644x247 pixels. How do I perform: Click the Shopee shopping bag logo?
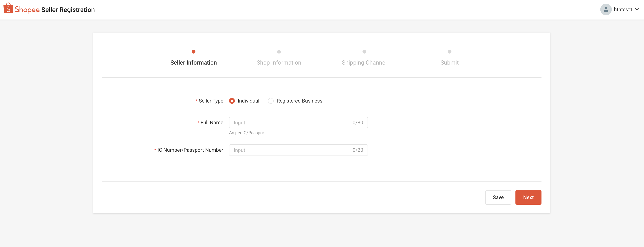pyautogui.click(x=8, y=8)
